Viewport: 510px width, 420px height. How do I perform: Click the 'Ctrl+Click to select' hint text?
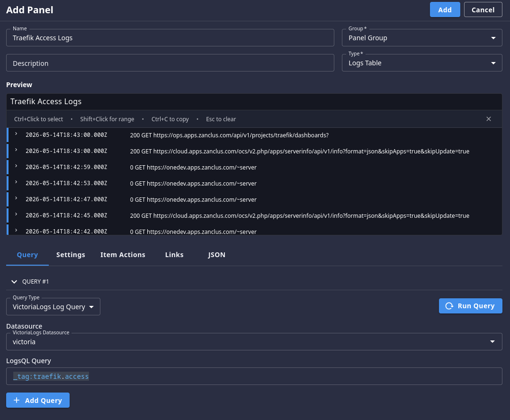click(x=39, y=119)
